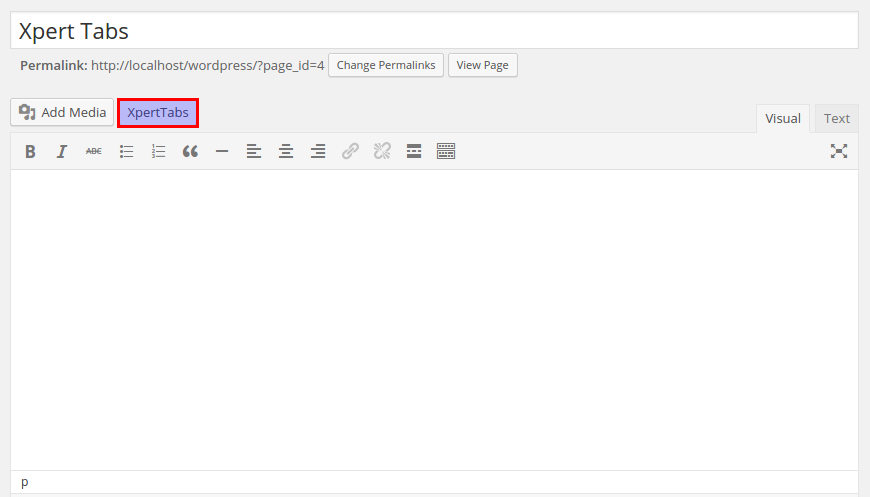Click the permalink URL text
Image resolution: width=870 pixels, height=497 pixels.
tap(208, 65)
